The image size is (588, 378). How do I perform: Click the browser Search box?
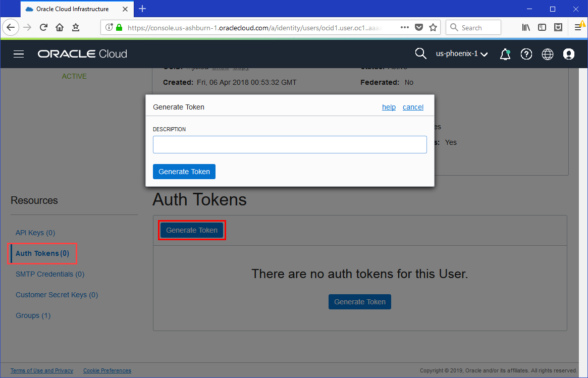coord(473,27)
